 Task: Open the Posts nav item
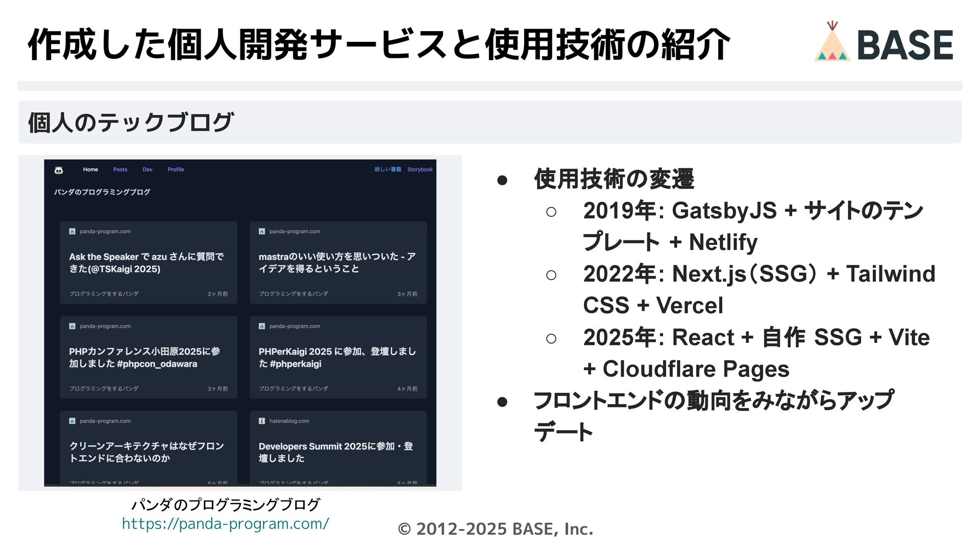[120, 169]
